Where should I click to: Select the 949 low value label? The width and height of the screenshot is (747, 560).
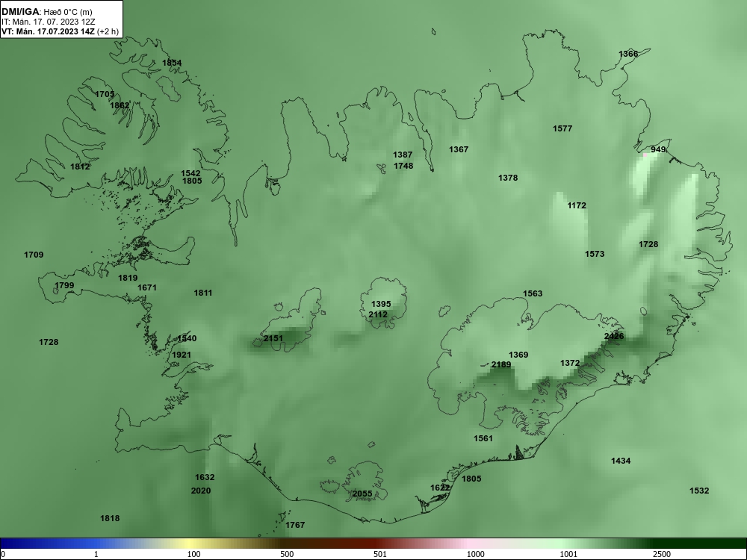tap(658, 149)
